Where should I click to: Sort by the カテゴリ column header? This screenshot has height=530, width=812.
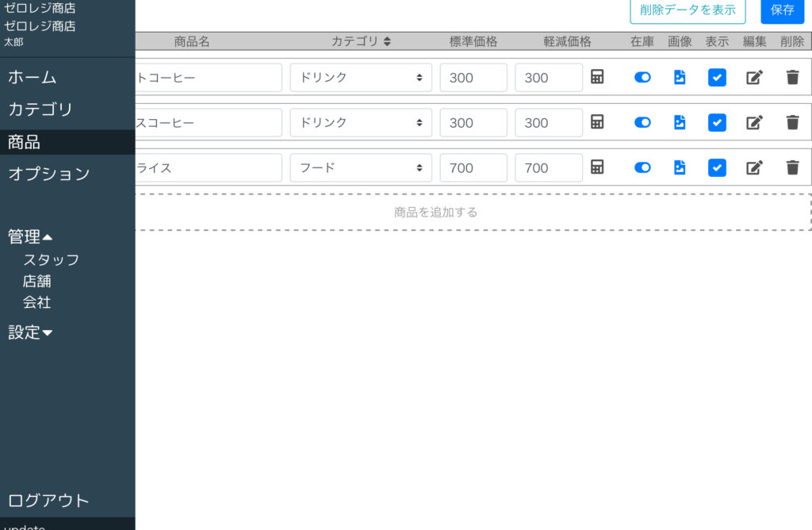(361, 41)
